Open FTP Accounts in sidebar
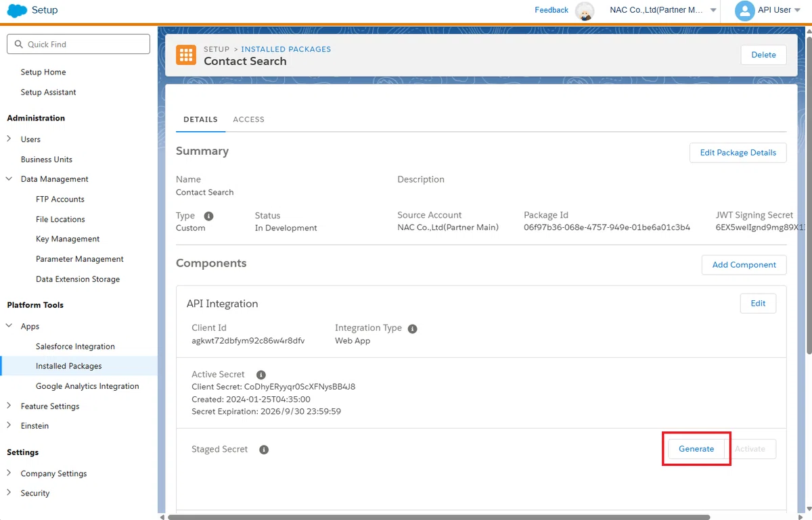 (60, 199)
